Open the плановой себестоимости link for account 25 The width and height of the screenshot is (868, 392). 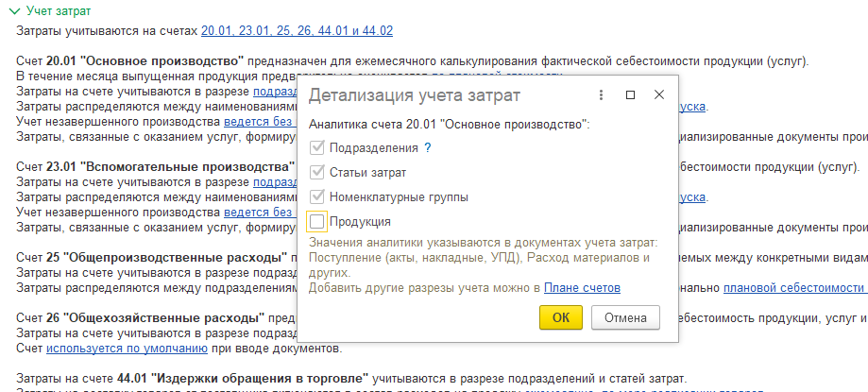[795, 288]
